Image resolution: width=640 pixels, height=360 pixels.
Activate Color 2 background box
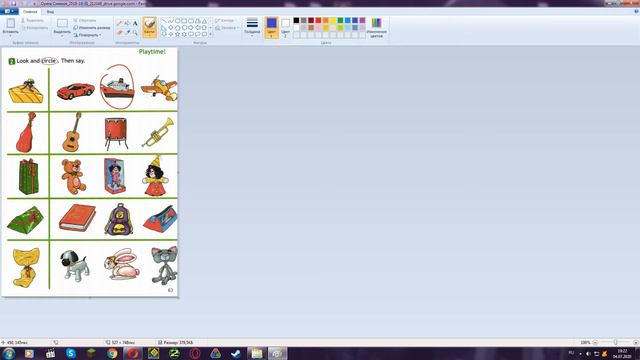point(285,27)
